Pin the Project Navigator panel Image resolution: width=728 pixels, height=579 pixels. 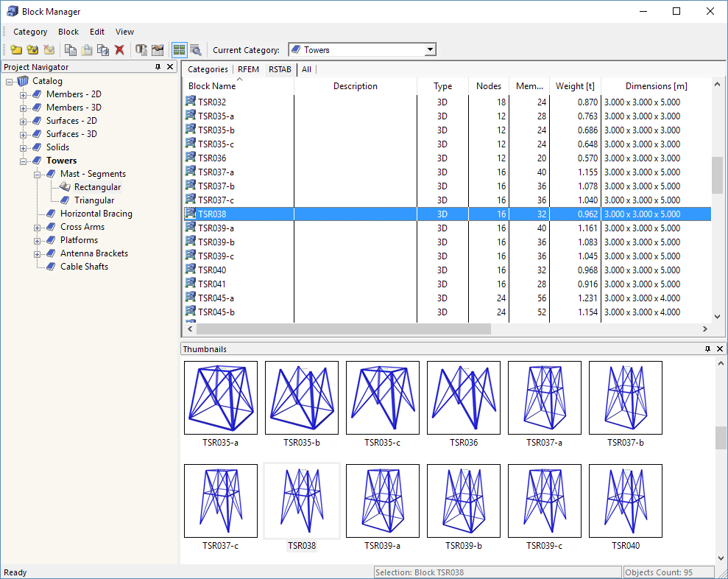pos(158,67)
